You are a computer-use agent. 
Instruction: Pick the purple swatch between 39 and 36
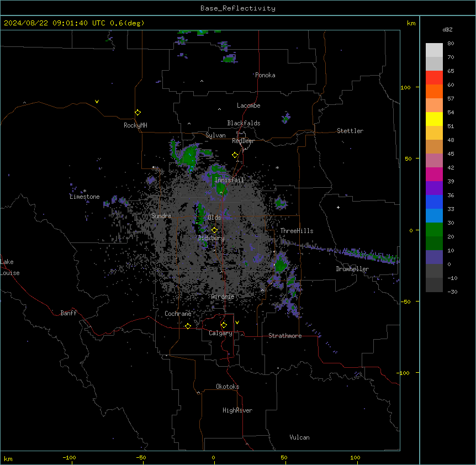point(434,188)
